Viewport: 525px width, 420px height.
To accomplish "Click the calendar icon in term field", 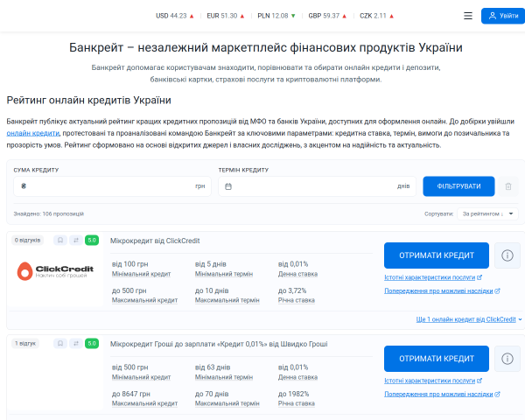I will click(228, 186).
